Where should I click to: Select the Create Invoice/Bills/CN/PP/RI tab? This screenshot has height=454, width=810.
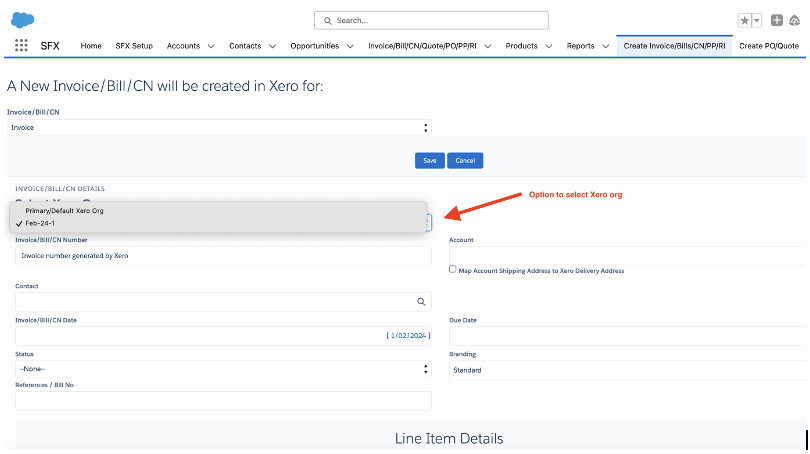point(674,46)
